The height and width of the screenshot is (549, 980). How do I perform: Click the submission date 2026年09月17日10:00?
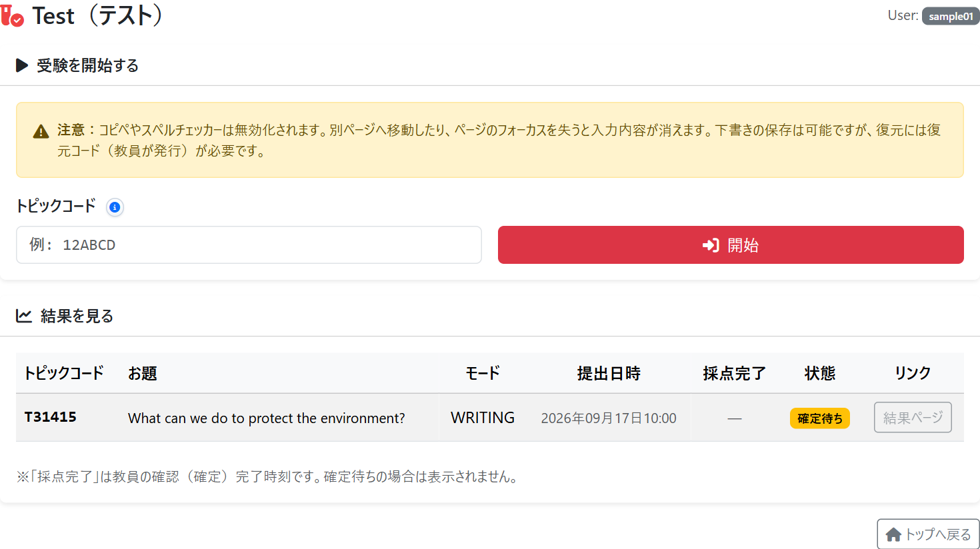pos(609,418)
